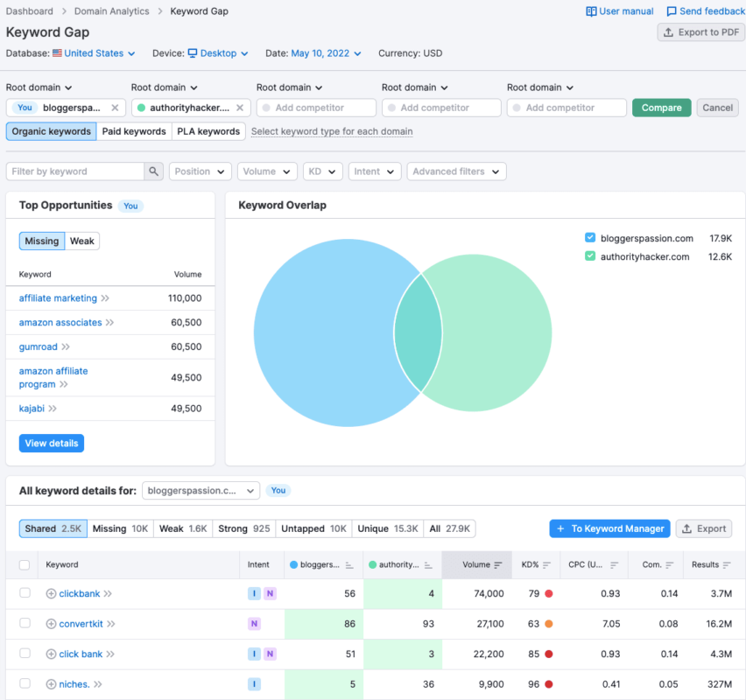
Task: Click arrows next to amazon associates
Action: coord(110,322)
